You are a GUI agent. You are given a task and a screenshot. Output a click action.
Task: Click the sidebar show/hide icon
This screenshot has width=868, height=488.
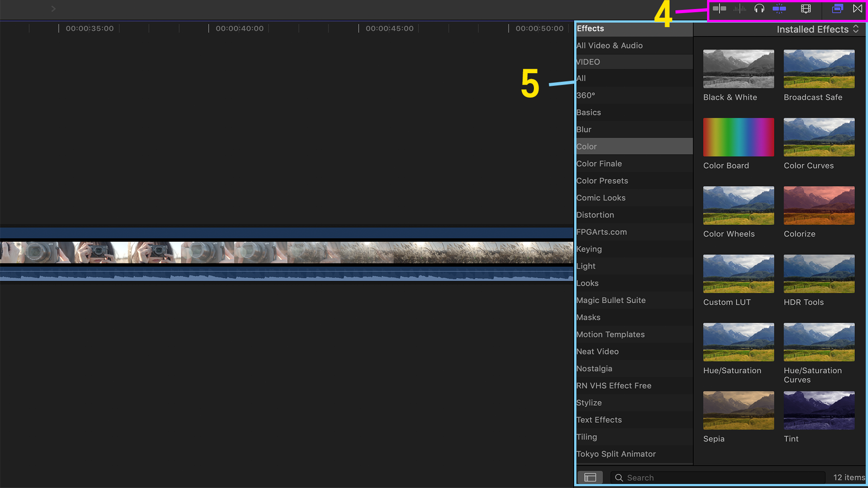click(590, 478)
